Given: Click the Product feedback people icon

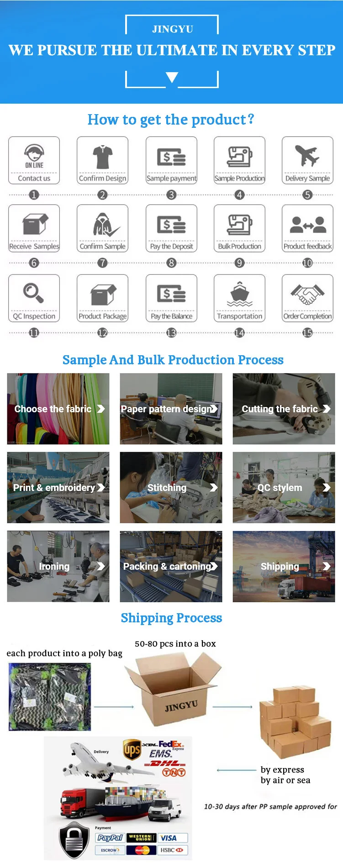Looking at the screenshot, I should pos(308,224).
